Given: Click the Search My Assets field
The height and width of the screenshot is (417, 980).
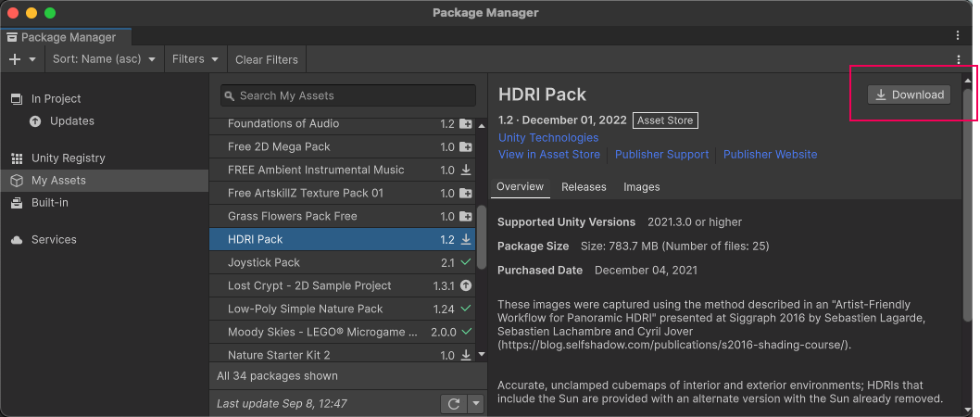Looking at the screenshot, I should tap(347, 95).
